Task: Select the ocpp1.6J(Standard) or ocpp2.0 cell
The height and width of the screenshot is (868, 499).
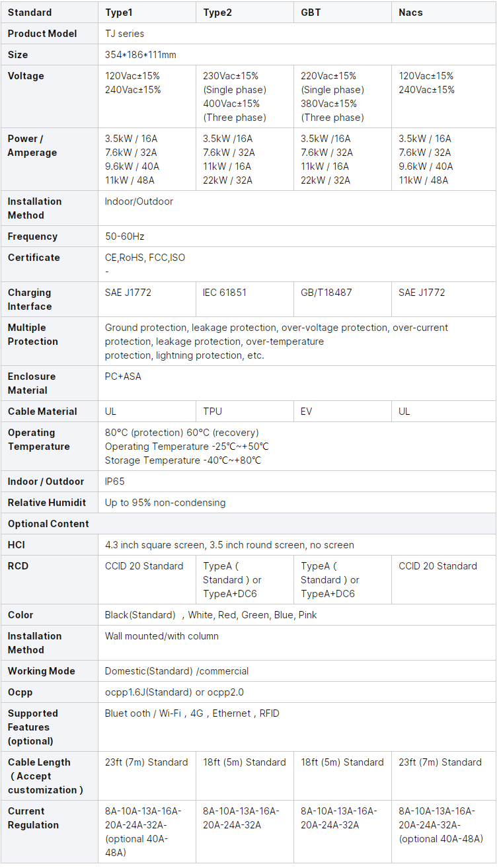Action: pyautogui.click(x=174, y=692)
